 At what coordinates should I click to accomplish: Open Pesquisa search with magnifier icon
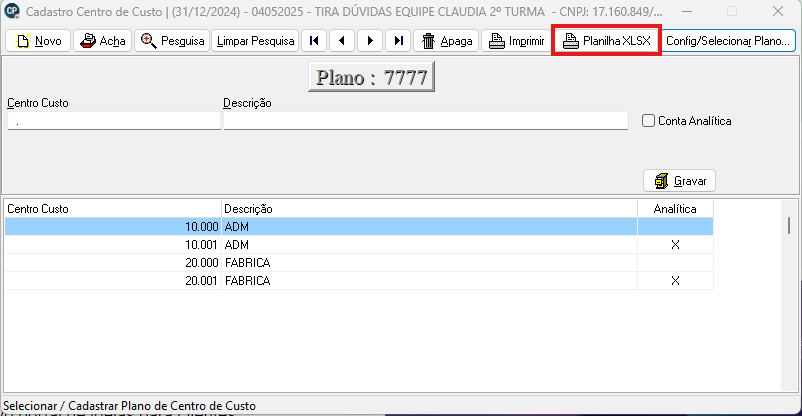coord(172,41)
